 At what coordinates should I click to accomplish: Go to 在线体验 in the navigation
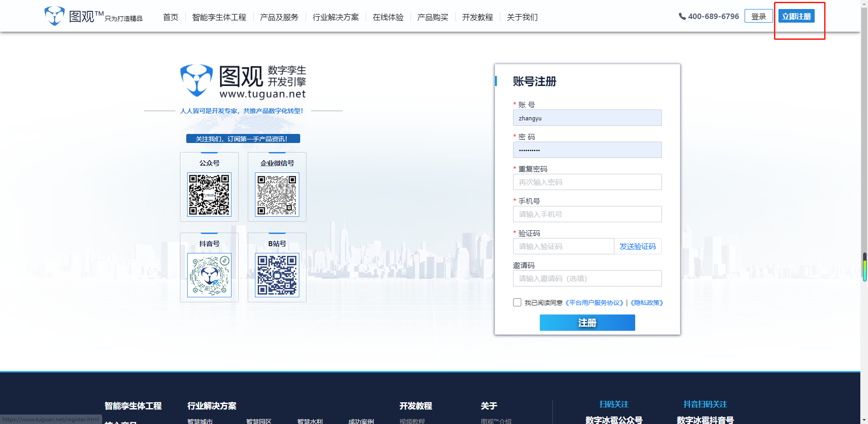pos(388,17)
